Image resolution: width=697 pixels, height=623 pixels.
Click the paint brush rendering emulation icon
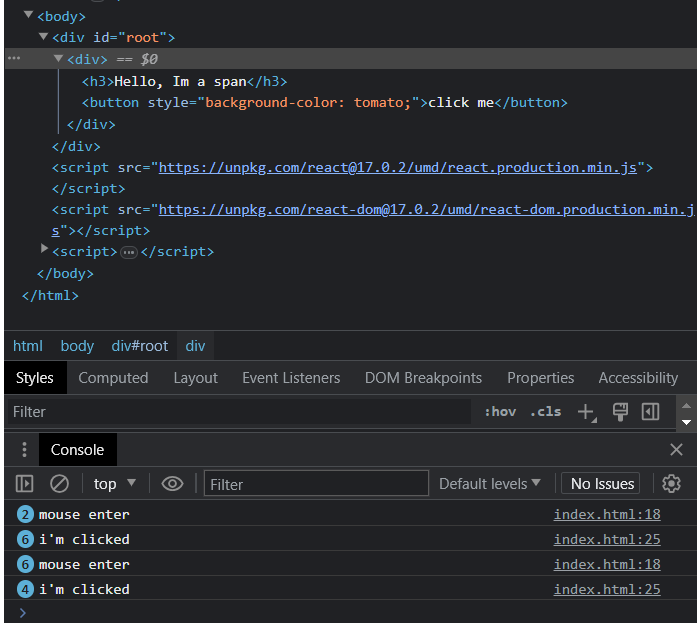click(620, 411)
